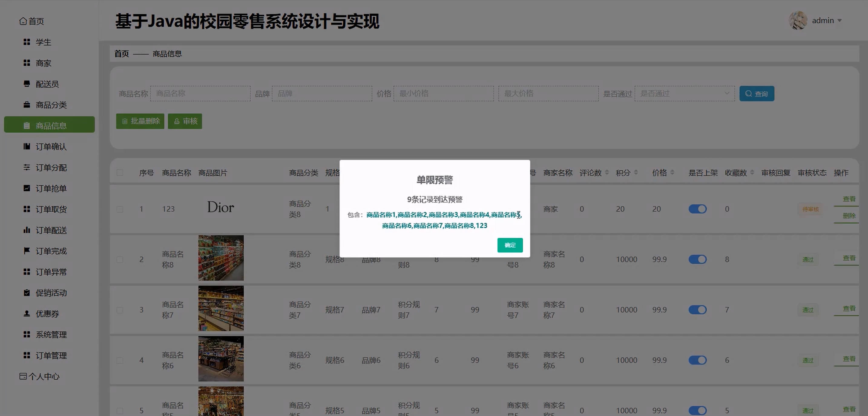Toggle 是否上架 switch for row 1
The height and width of the screenshot is (416, 868).
[698, 209]
